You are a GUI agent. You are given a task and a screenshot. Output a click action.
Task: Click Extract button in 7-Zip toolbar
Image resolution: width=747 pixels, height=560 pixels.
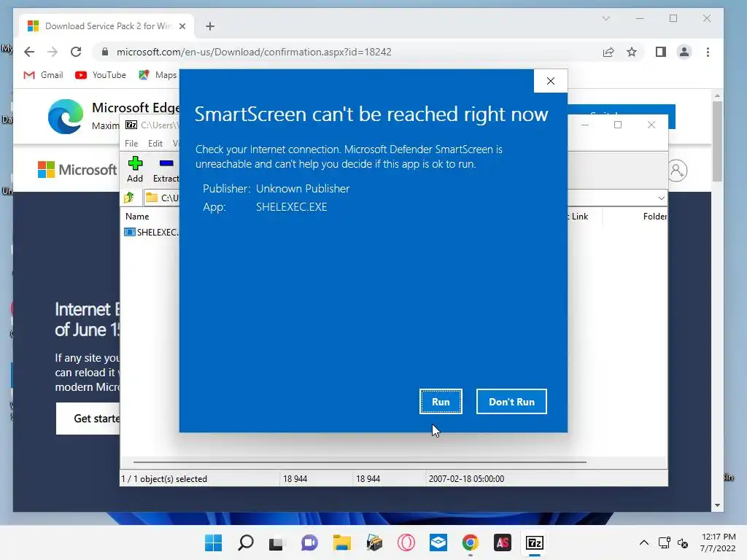(166, 169)
